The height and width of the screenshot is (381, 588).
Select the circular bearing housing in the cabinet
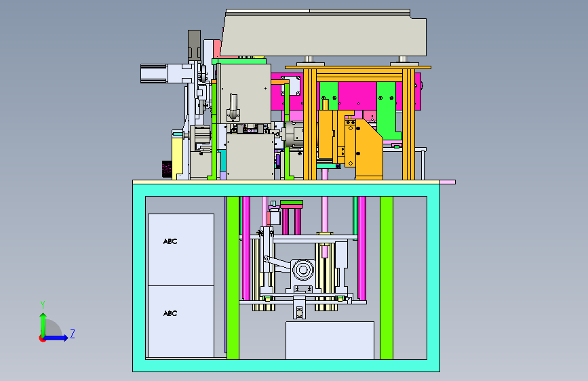coord(303,270)
